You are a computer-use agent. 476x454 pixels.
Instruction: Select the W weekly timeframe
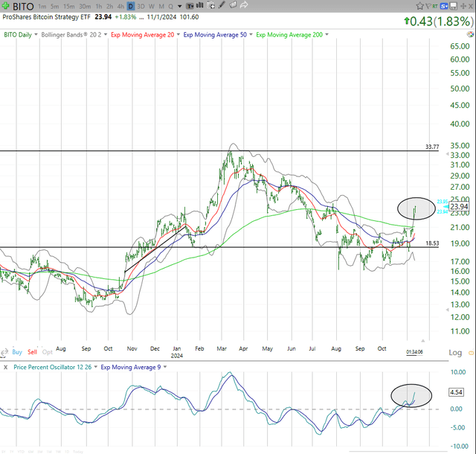[152, 7]
